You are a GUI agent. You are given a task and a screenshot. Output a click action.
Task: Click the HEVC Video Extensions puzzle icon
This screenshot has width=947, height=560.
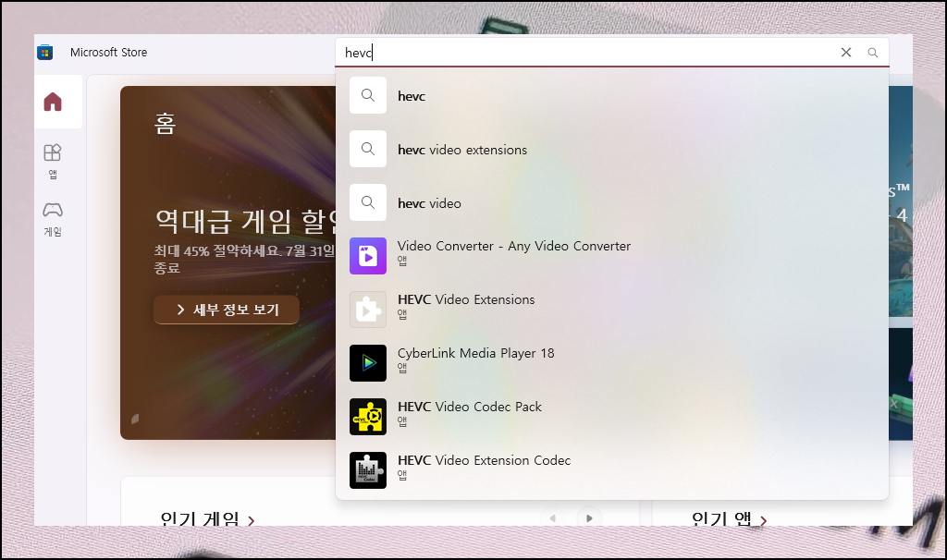tap(368, 310)
